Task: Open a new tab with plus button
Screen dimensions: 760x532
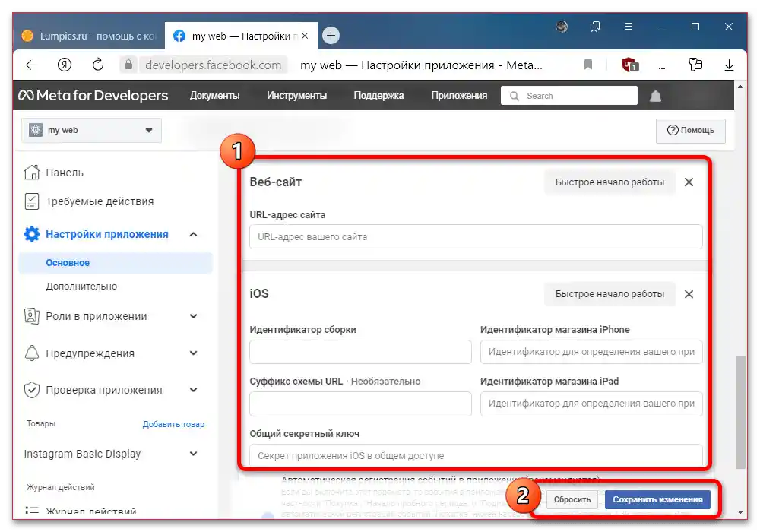Action: point(331,36)
